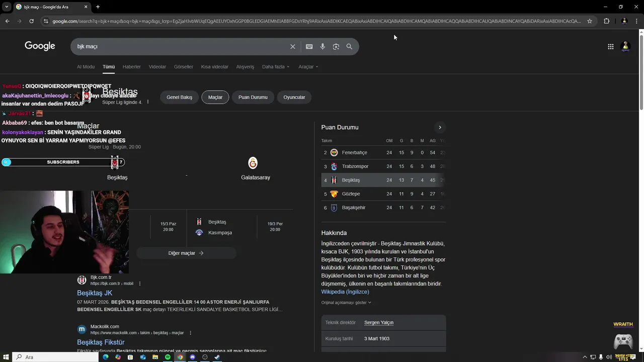644x362 pixels.
Task: Open the volume control in system tray
Action: click(609, 357)
